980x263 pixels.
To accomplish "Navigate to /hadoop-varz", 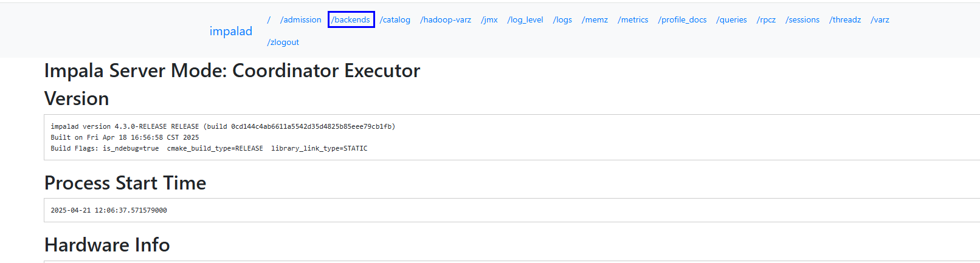I will [446, 19].
